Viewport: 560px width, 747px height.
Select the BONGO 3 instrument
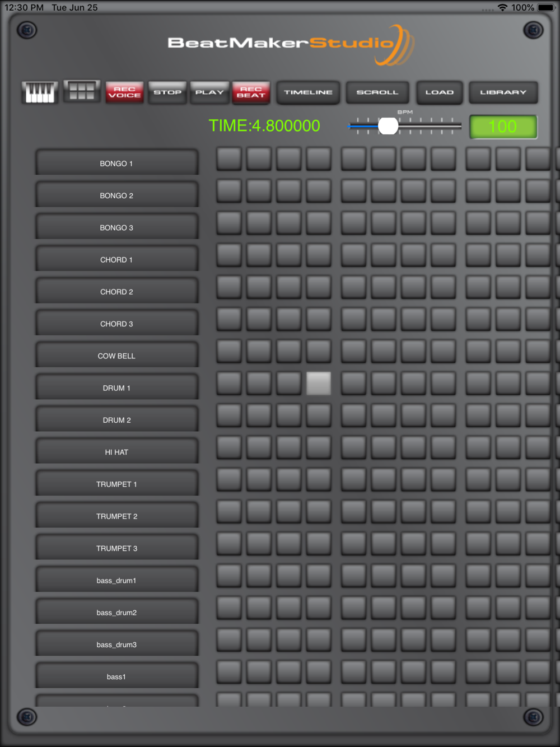coord(116,227)
